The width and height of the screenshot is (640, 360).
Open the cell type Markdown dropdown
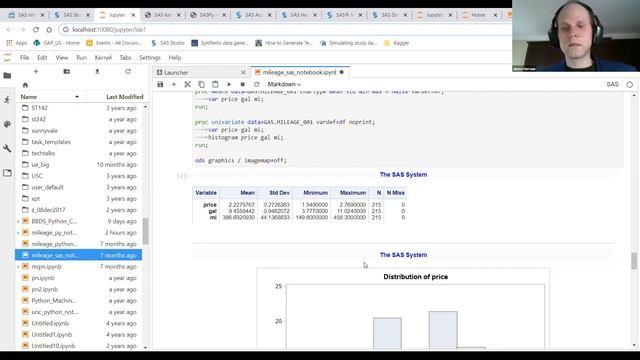pyautogui.click(x=284, y=84)
